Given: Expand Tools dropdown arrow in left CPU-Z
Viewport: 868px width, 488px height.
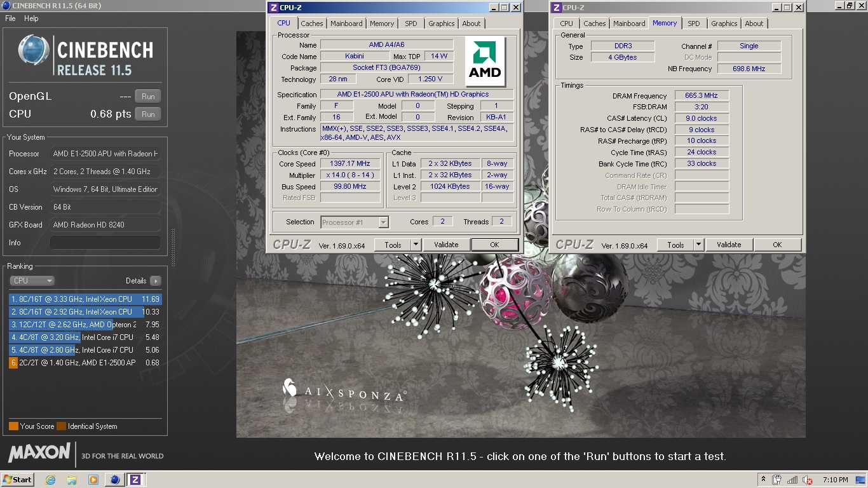Looking at the screenshot, I should pos(416,245).
